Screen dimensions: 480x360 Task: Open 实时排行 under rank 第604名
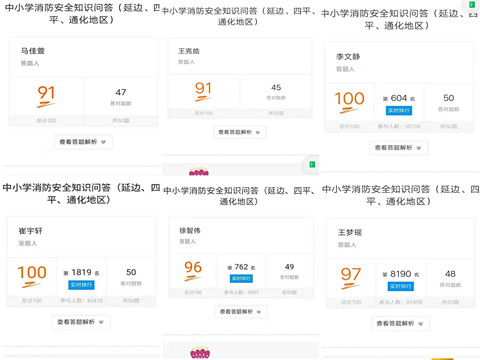(399, 111)
